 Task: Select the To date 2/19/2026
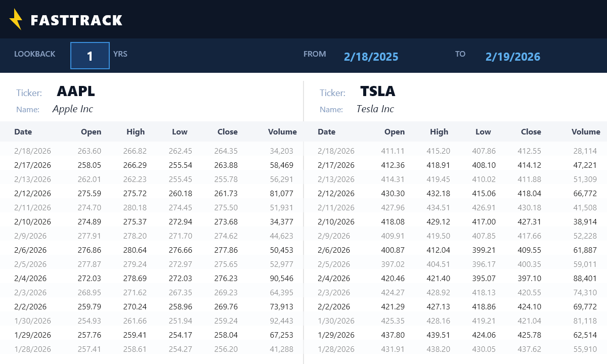click(513, 57)
